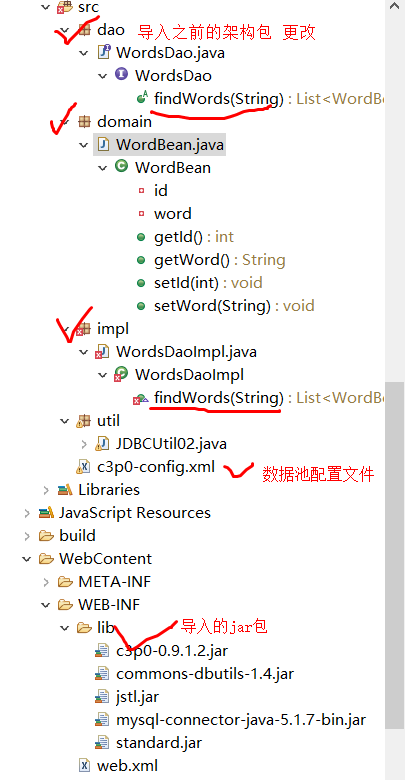Click the WordBean class icon

coord(121,167)
